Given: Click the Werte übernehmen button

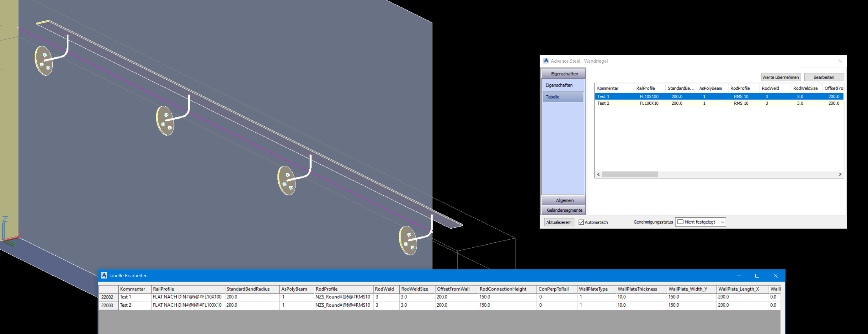Looking at the screenshot, I should (781, 77).
